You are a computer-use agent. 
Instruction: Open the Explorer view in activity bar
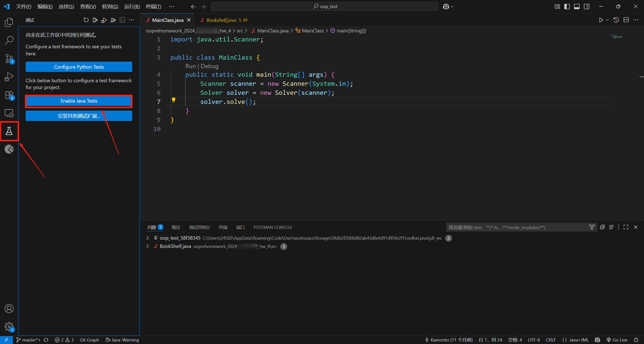(9, 22)
